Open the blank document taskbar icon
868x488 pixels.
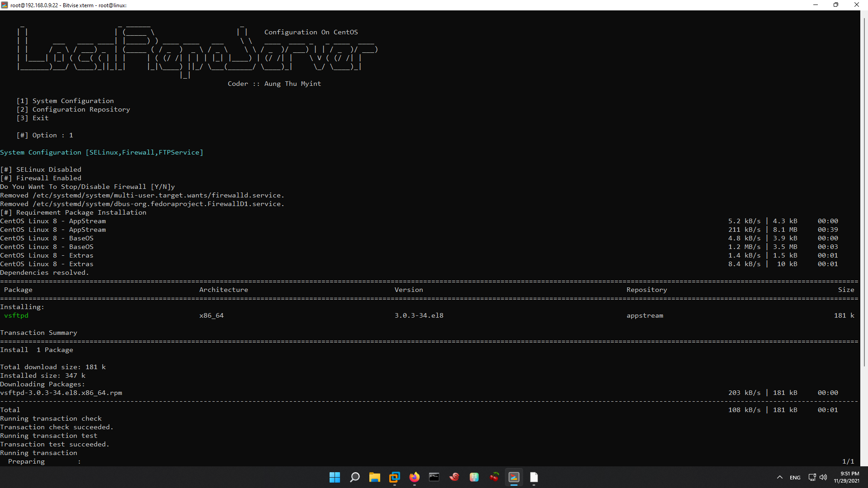[x=534, y=477]
